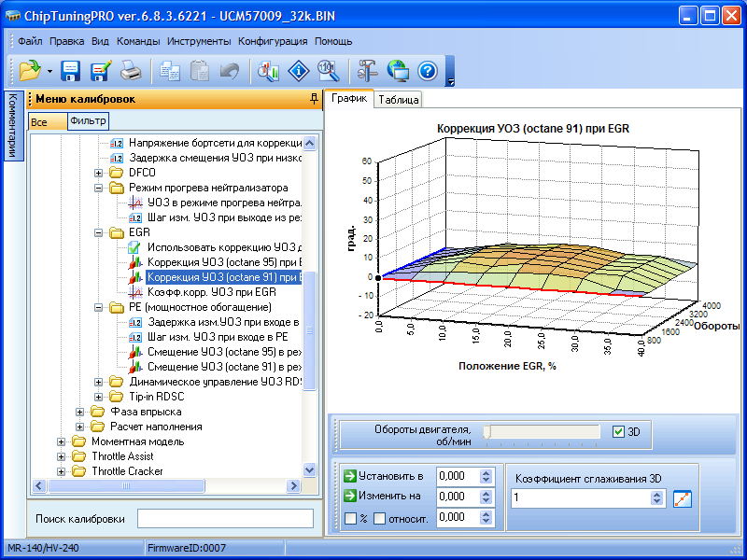The width and height of the screenshot is (747, 560).
Task: Click the blue question mark help icon
Action: (x=428, y=70)
